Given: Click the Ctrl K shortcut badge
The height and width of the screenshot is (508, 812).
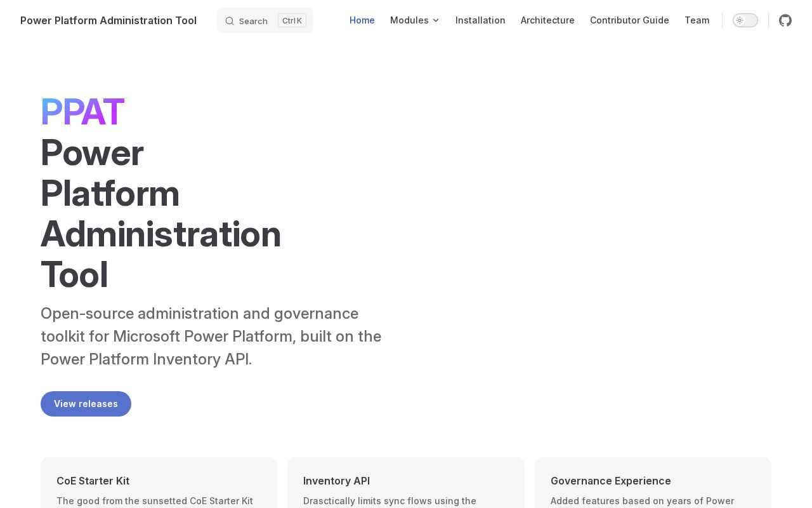Looking at the screenshot, I should tap(292, 21).
